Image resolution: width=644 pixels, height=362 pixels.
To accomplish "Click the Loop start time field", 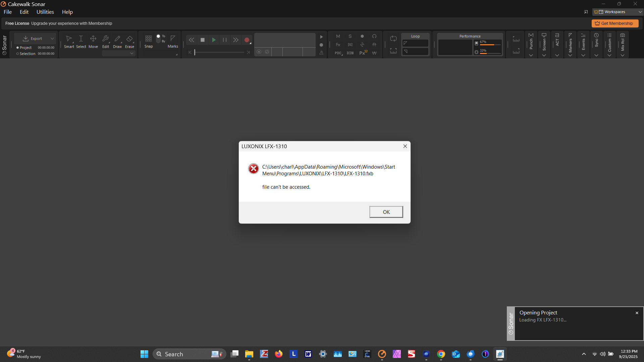I will (415, 43).
